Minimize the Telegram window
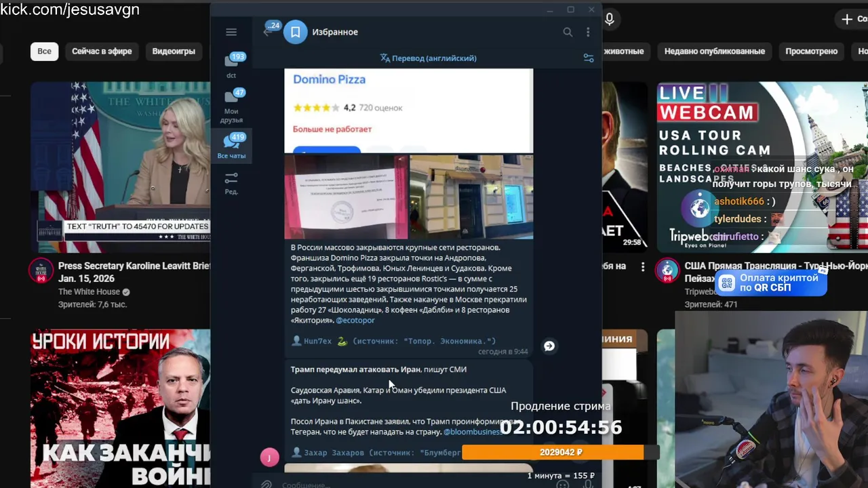This screenshot has width=868, height=488. coord(550,9)
